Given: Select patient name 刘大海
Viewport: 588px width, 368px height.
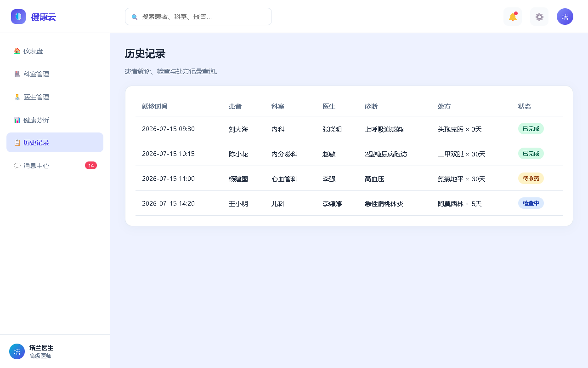Looking at the screenshot, I should point(238,129).
